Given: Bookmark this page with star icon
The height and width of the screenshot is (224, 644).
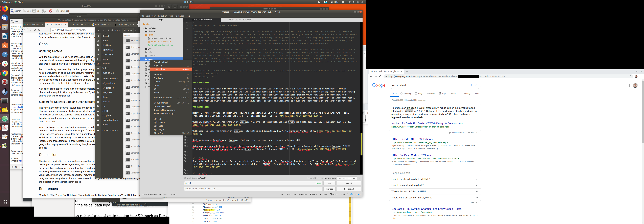Looking at the screenshot, I should [630, 76].
